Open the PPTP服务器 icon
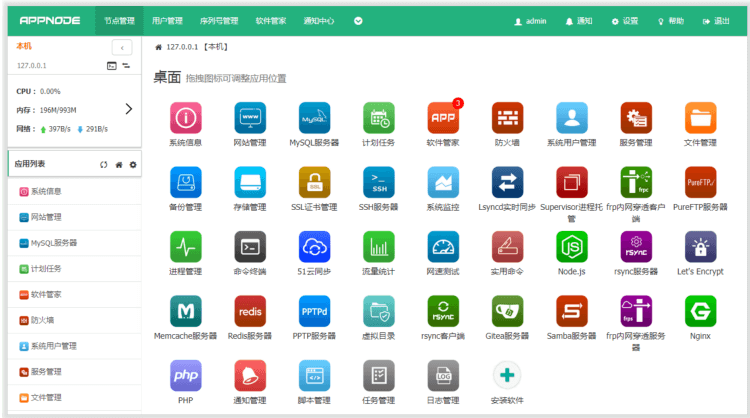Image resolution: width=750 pixels, height=418 pixels. point(314,311)
